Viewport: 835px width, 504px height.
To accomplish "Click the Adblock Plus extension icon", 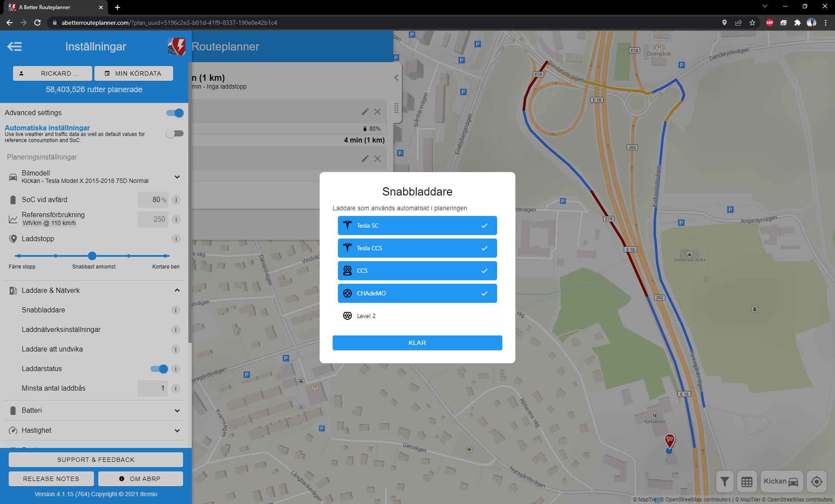I will pyautogui.click(x=770, y=23).
